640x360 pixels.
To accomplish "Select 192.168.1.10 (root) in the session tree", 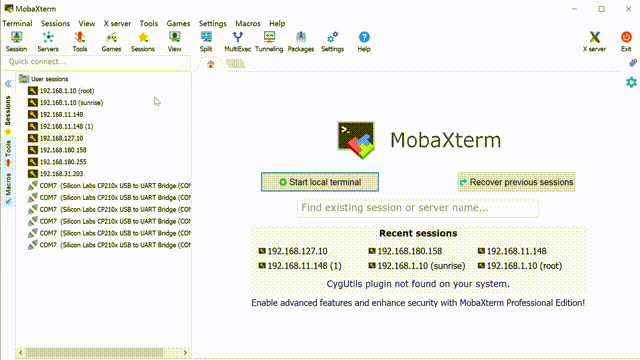I will (61, 91).
